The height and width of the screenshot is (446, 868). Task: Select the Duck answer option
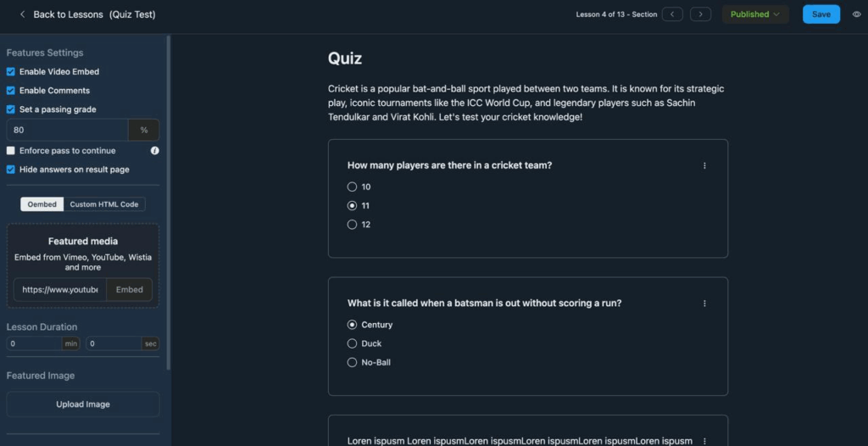pos(353,343)
